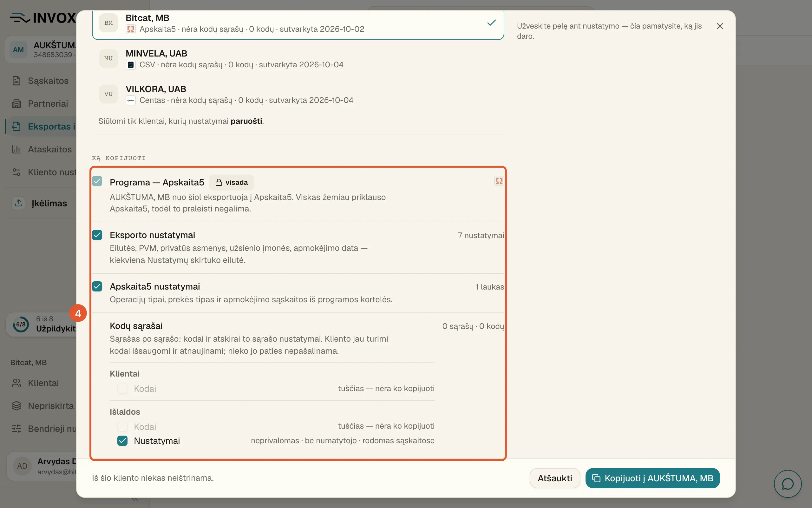
Task: Click the BM avatar of Bitcat, MB
Action: click(108, 23)
